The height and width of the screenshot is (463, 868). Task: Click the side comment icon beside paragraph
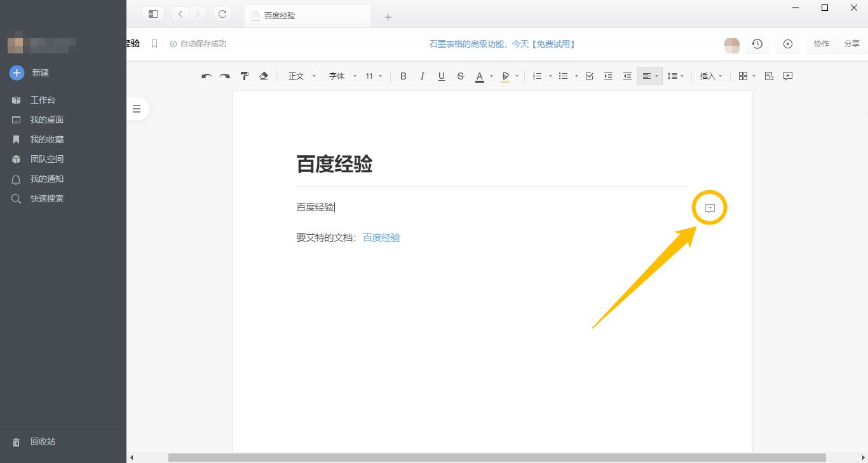710,208
